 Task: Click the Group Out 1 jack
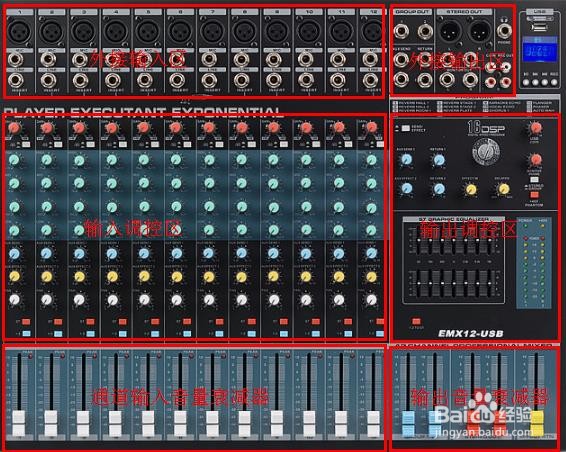[401, 32]
